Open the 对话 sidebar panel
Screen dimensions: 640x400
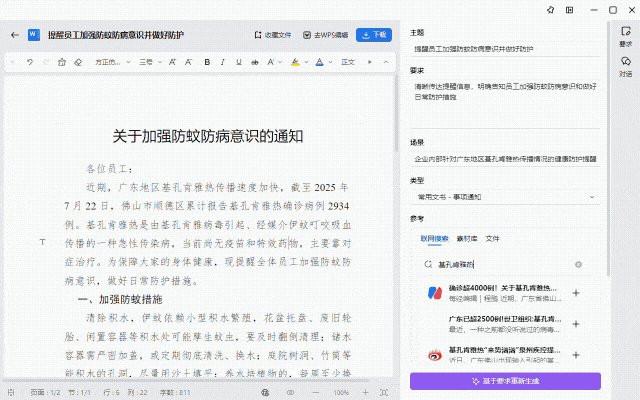[625, 67]
